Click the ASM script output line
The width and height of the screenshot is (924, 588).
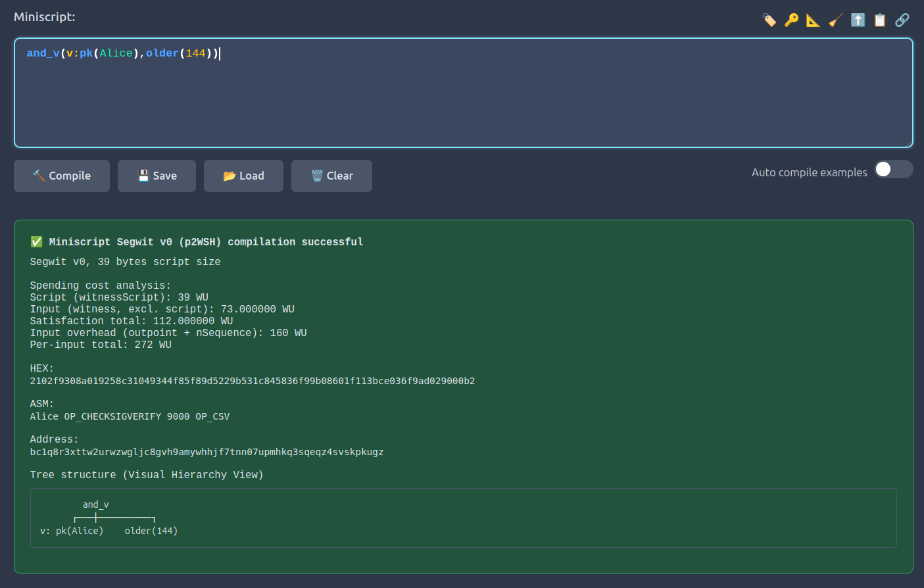coord(130,416)
